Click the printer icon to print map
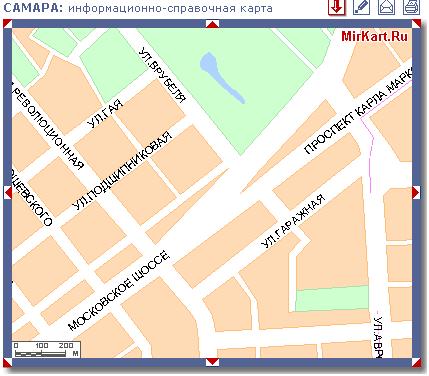The image size is (429, 376). (x=411, y=7)
